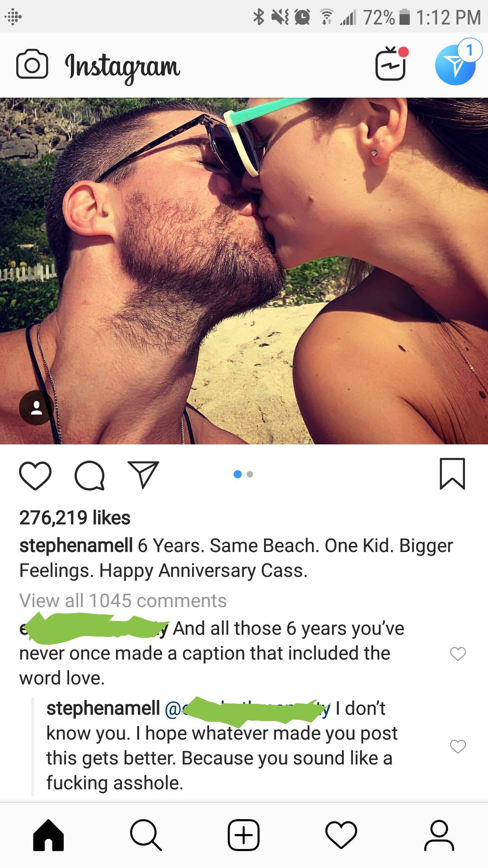The image size is (488, 868).
Task: Tap the comment speech bubble icon
Action: tap(90, 475)
